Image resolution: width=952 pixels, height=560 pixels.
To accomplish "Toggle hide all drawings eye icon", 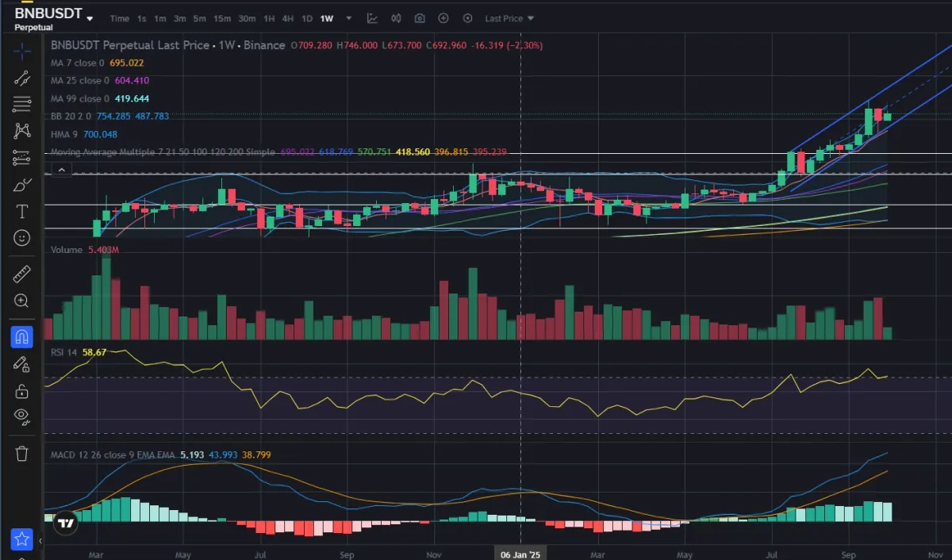I will tap(22, 416).
